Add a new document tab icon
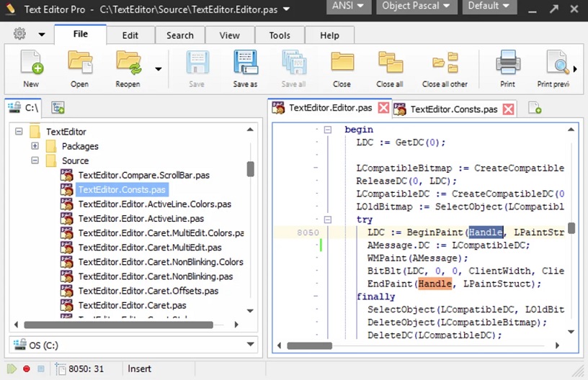Screen dimensions: 588x380 click(535, 108)
